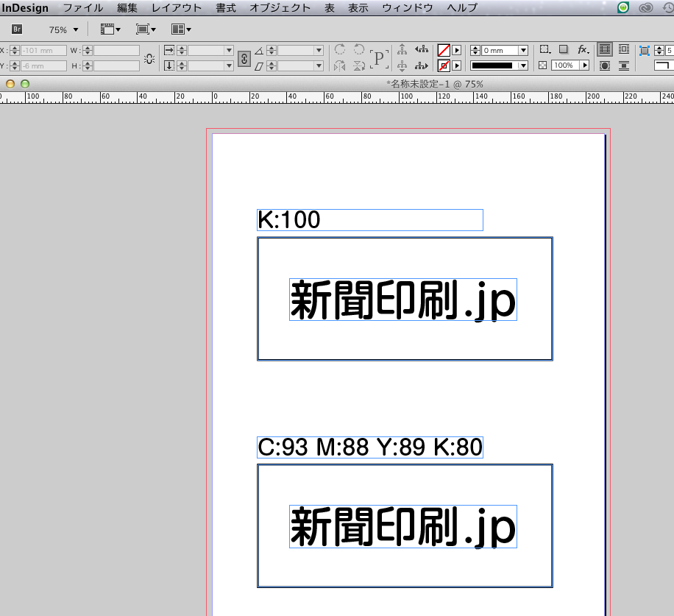Select the previous object icon
This screenshot has width=674, height=616.
[422, 49]
